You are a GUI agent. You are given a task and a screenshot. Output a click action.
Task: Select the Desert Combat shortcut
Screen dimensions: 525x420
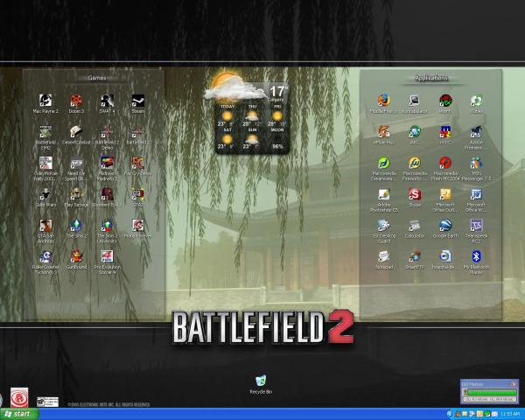tap(76, 132)
